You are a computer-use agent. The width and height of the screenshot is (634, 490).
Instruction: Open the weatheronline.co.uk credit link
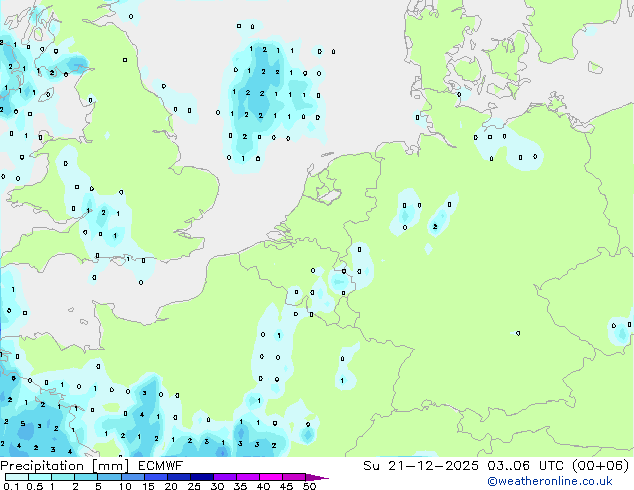coord(550,481)
